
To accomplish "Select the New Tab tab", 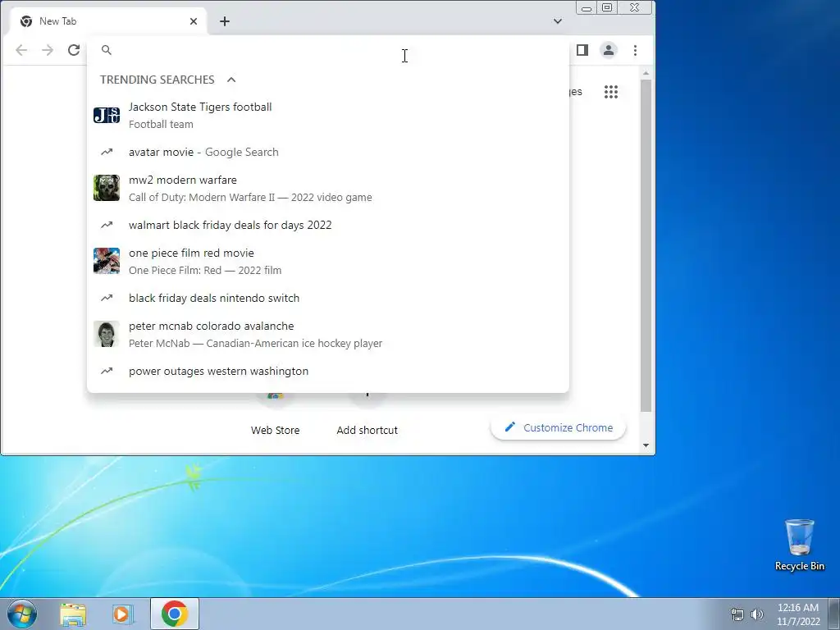I will coord(107,21).
